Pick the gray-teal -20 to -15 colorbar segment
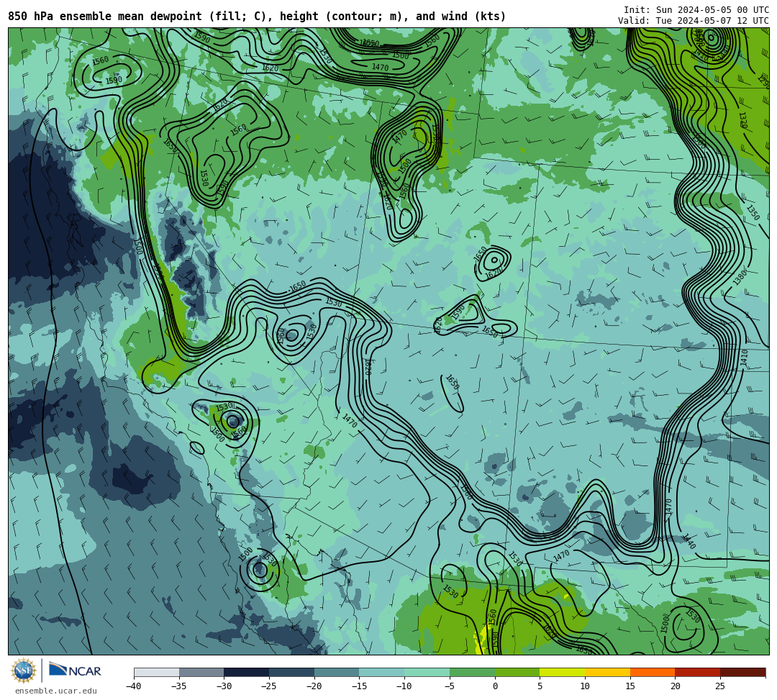Image resolution: width=777 pixels, height=700 pixels. pos(337,672)
